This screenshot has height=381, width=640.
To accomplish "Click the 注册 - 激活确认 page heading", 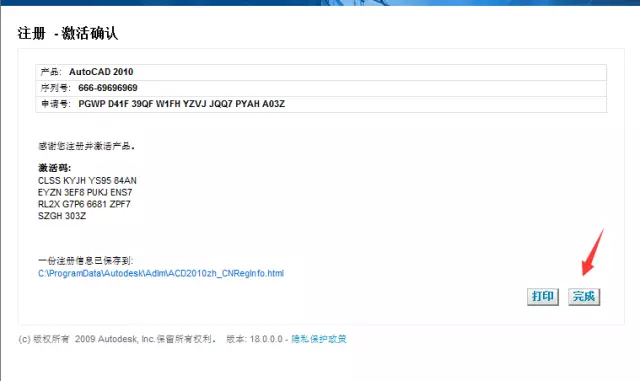I will pos(68,33).
